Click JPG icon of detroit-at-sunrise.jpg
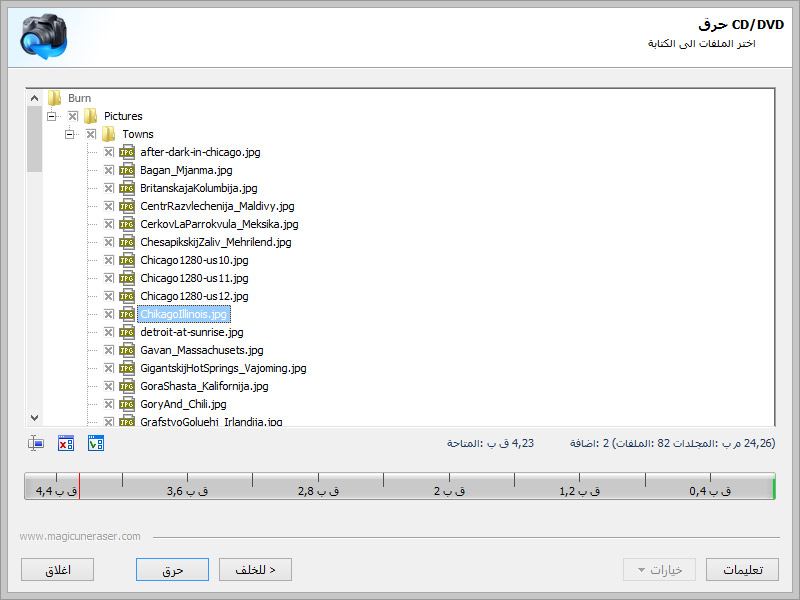Screen dimensions: 800x600 127,333
